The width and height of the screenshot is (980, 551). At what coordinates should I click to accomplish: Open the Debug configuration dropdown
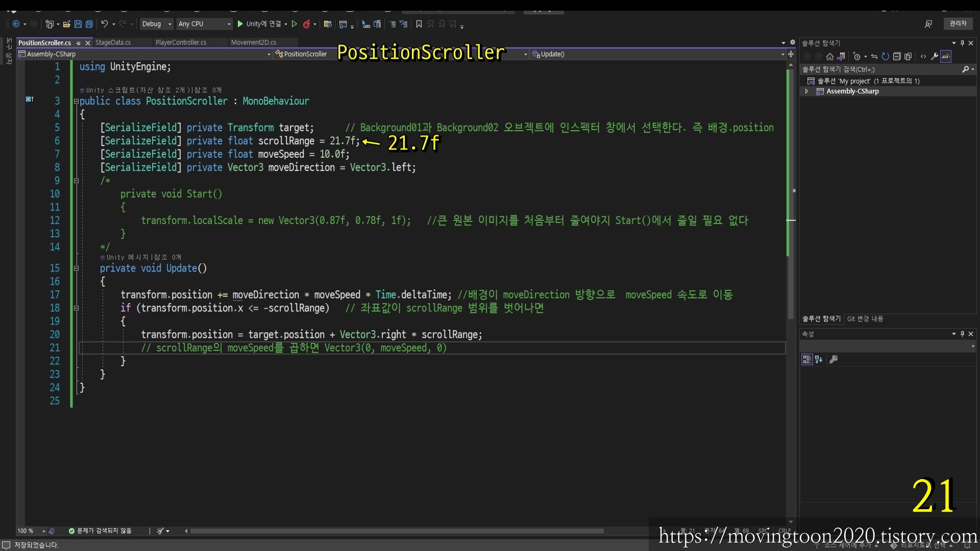156,24
